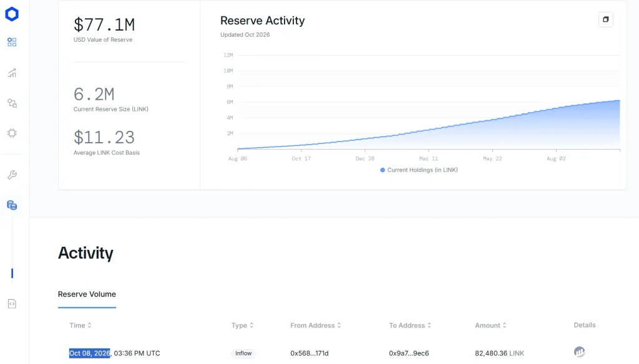Click the to address 0x9a7...9ec6
The width and height of the screenshot is (639, 364).
409,353
